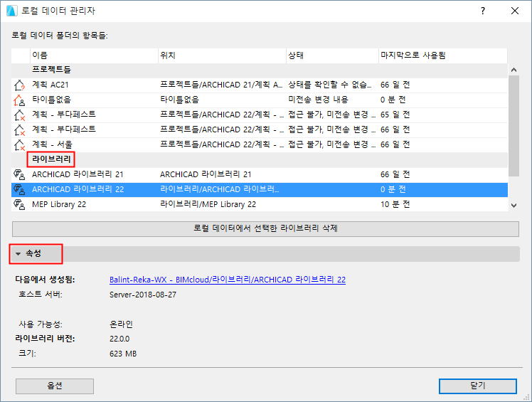Click the library icon for MEP Library 22
The height and width of the screenshot is (402, 532).
[19, 204]
